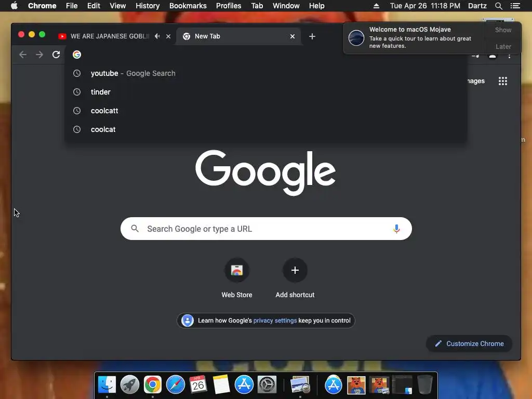Reload the page with the refresh icon
Image resolution: width=532 pixels, height=399 pixels.
click(x=56, y=55)
